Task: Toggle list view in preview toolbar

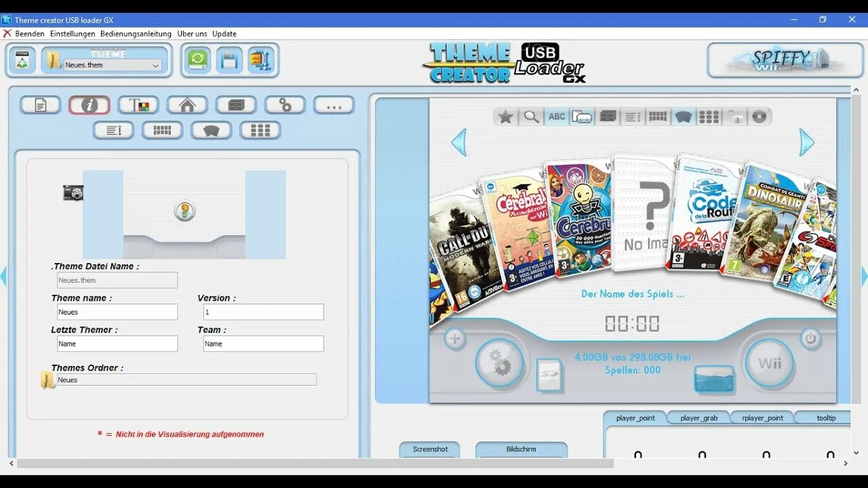Action: 633,117
